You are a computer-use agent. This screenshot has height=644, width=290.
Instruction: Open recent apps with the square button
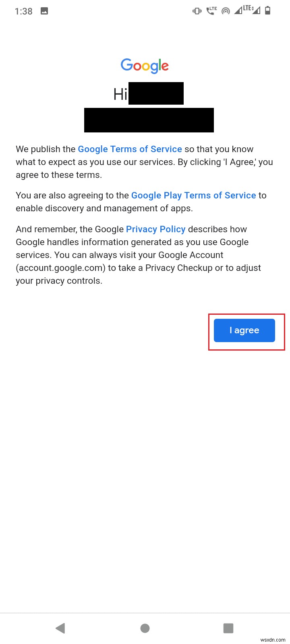coord(228,628)
